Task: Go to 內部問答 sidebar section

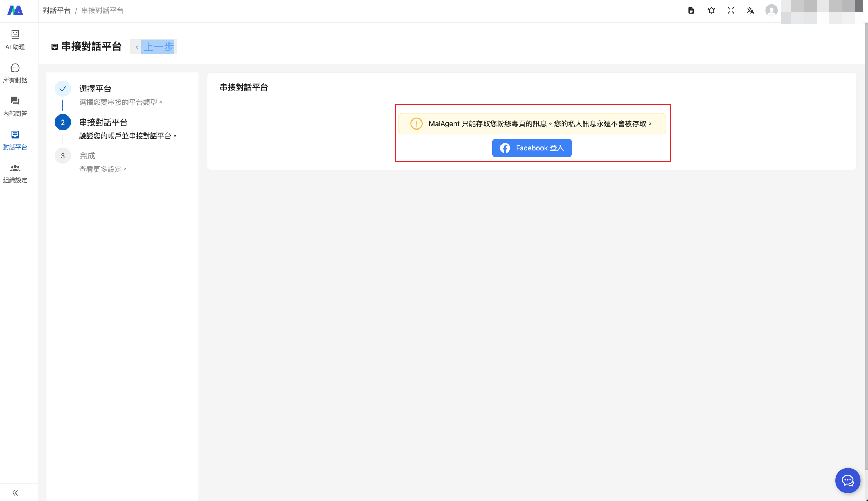Action: tap(15, 107)
